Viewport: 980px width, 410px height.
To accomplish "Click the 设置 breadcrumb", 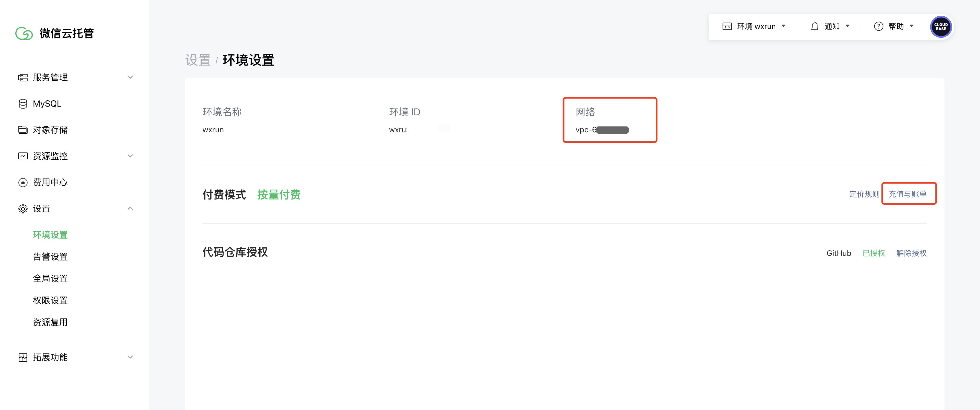I will (198, 60).
